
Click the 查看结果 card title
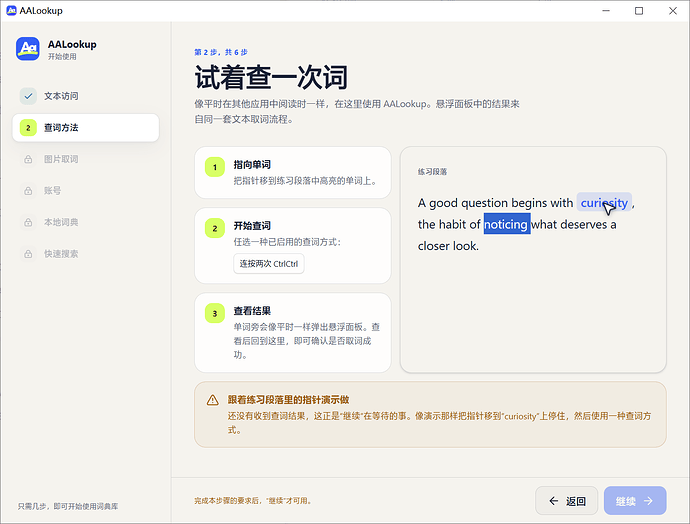(x=252, y=311)
